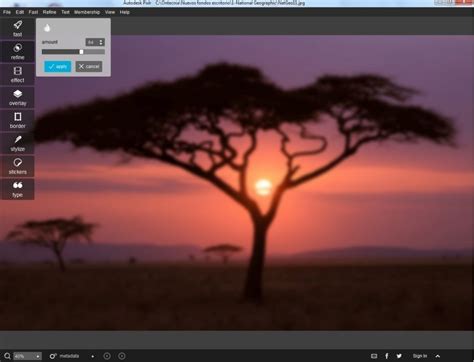Open the Fast menu
Viewport: 474px width, 362px height.
pyautogui.click(x=33, y=12)
